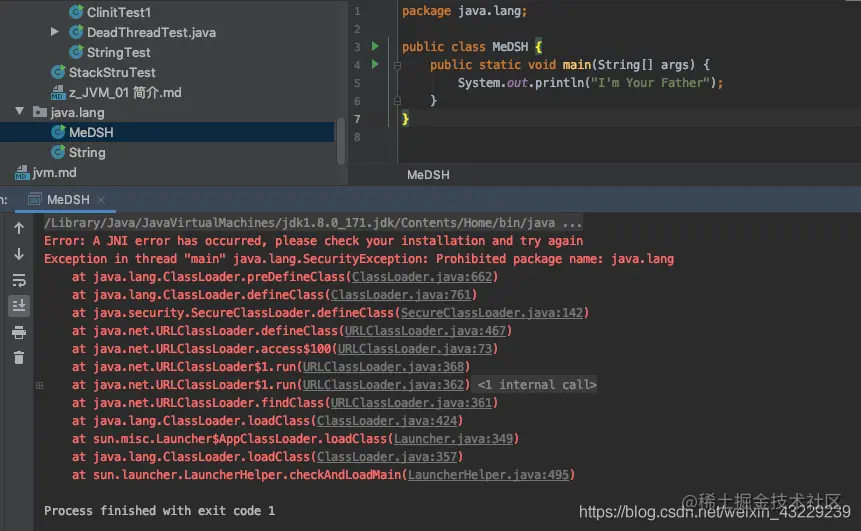
Task: Click the closing brace on line 7
Action: 405,119
